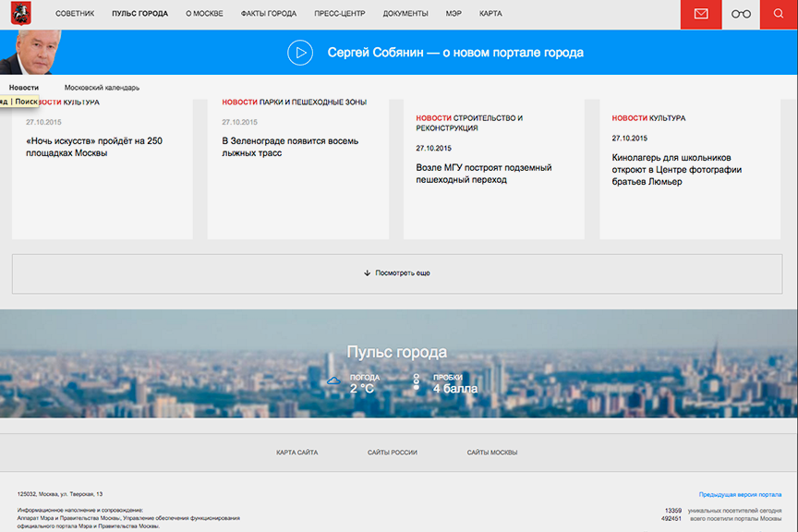Click the 27.10.2015 date above the МГУ article
The width and height of the screenshot is (798, 532).
[433, 148]
